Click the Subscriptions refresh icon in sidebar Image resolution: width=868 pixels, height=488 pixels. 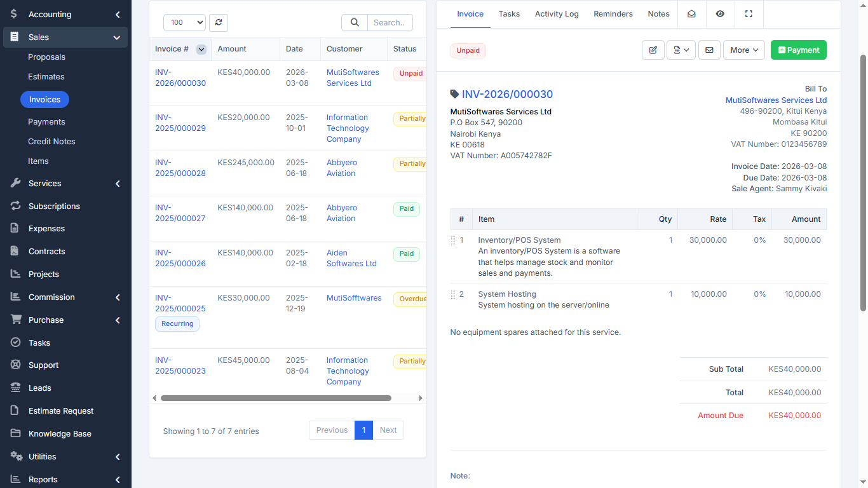coord(15,206)
